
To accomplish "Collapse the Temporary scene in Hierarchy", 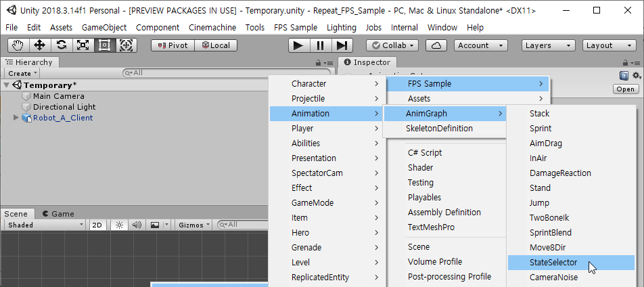I will pos(7,85).
